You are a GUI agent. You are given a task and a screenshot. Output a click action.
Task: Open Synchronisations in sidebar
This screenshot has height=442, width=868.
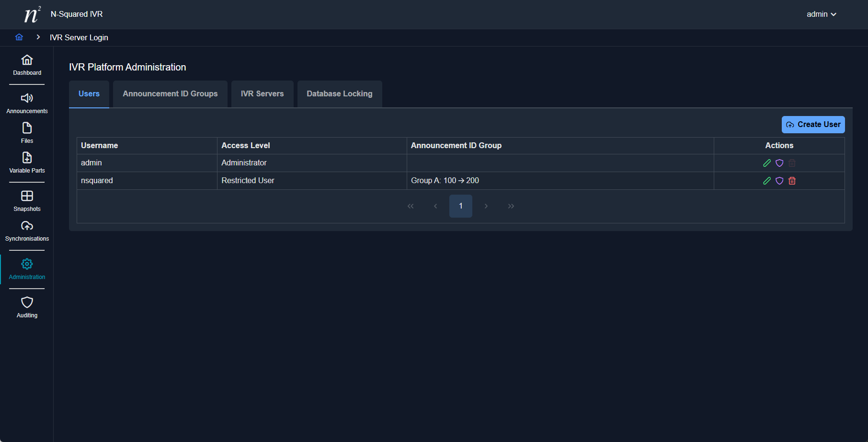(x=27, y=231)
